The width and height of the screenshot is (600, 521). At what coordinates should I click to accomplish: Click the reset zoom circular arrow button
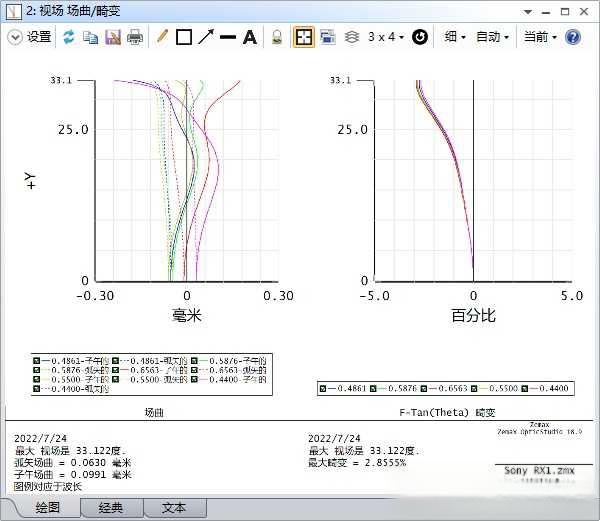coord(420,37)
